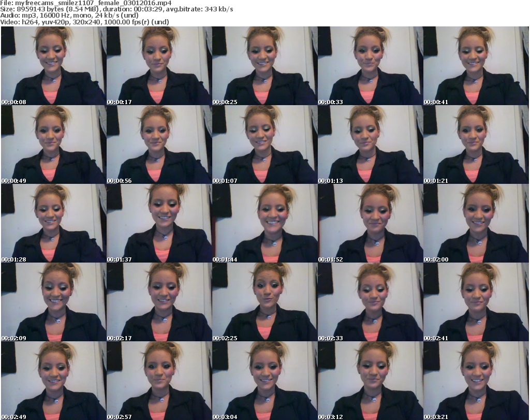Image resolution: width=530 pixels, height=420 pixels.
Task: Select the Audio mp3 info line
Action: coord(69,16)
